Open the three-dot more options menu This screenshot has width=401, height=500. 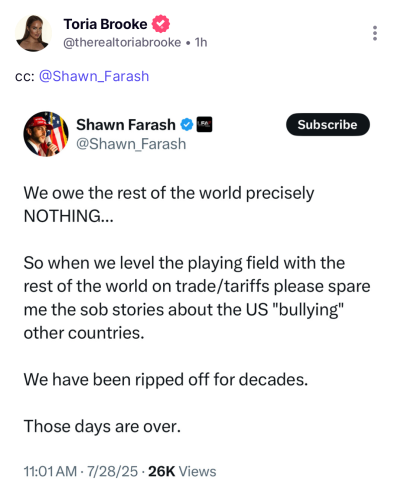[x=375, y=33]
